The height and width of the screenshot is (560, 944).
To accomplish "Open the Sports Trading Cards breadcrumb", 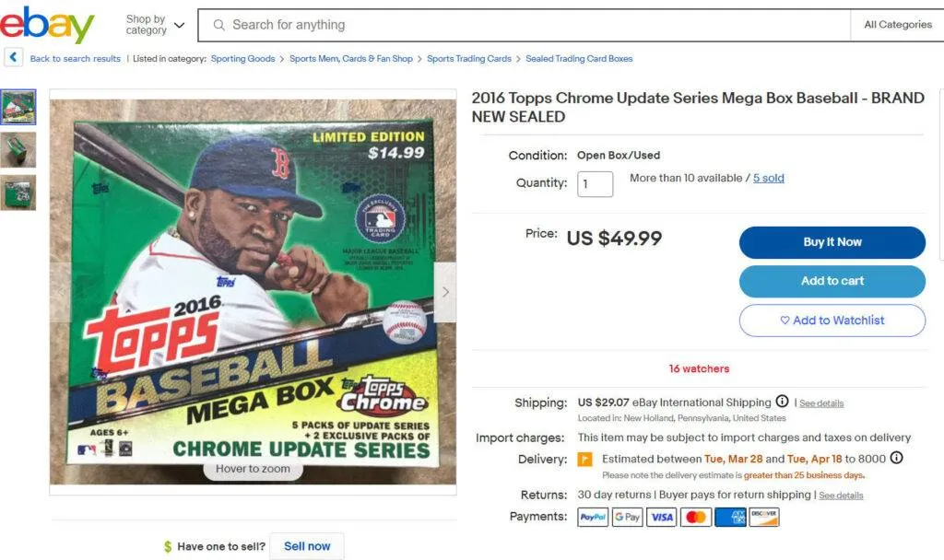I will (x=469, y=58).
